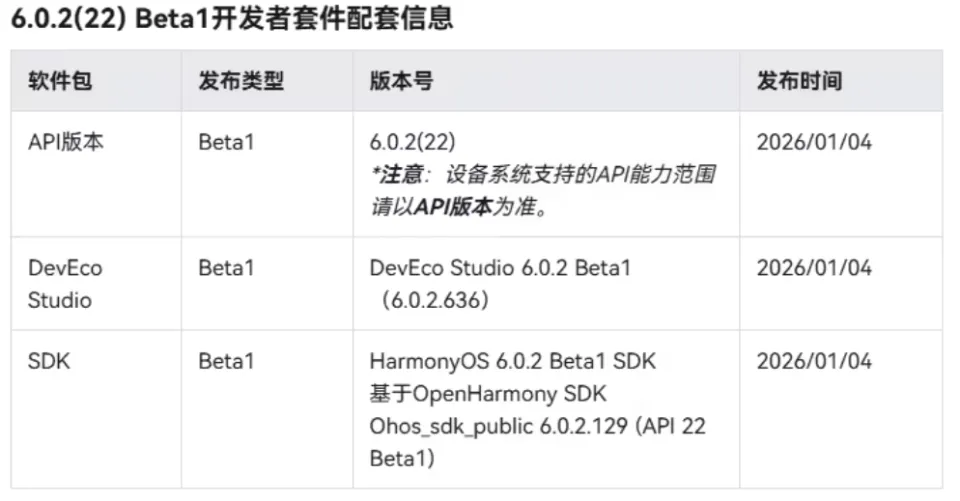Select the SDK row label
Screen dimensions: 960x501
pyautogui.click(x=49, y=361)
